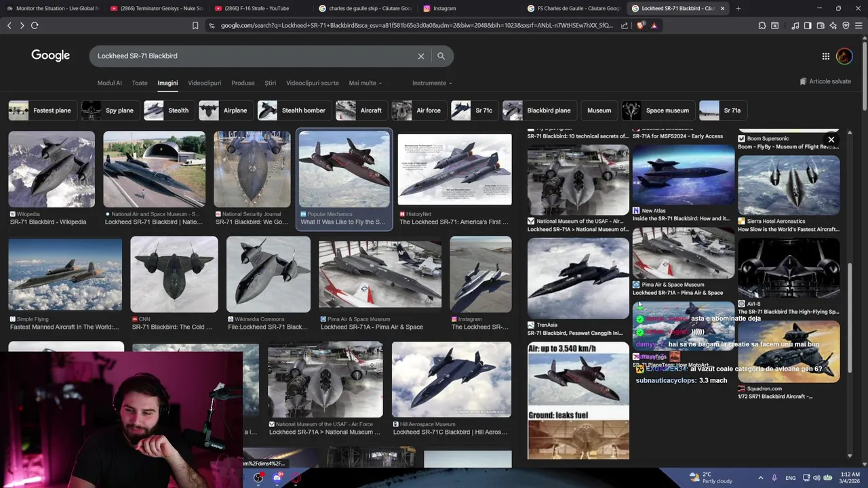Viewport: 868px width, 488px height.
Task: Open the Extensions puzzle icon
Action: pos(762,26)
